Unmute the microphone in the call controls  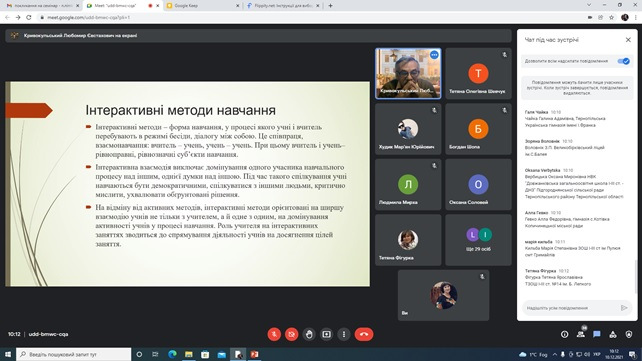point(274,334)
